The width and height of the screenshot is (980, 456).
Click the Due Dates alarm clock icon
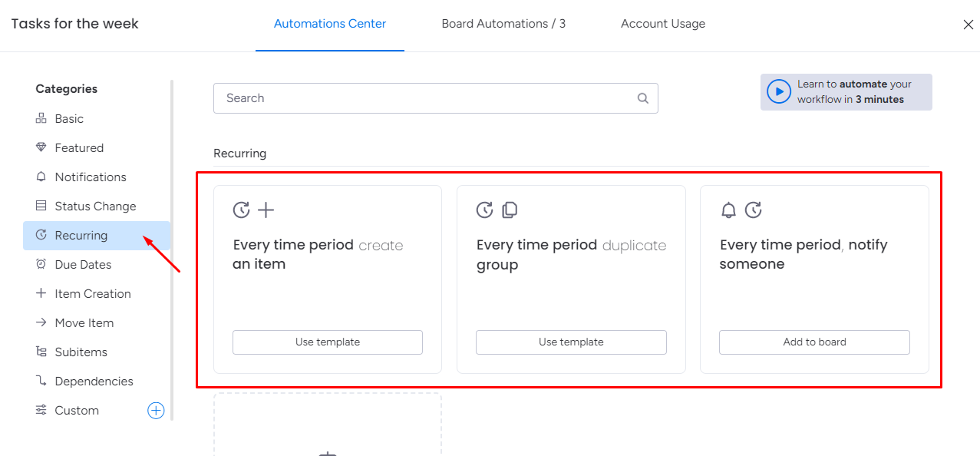41,265
